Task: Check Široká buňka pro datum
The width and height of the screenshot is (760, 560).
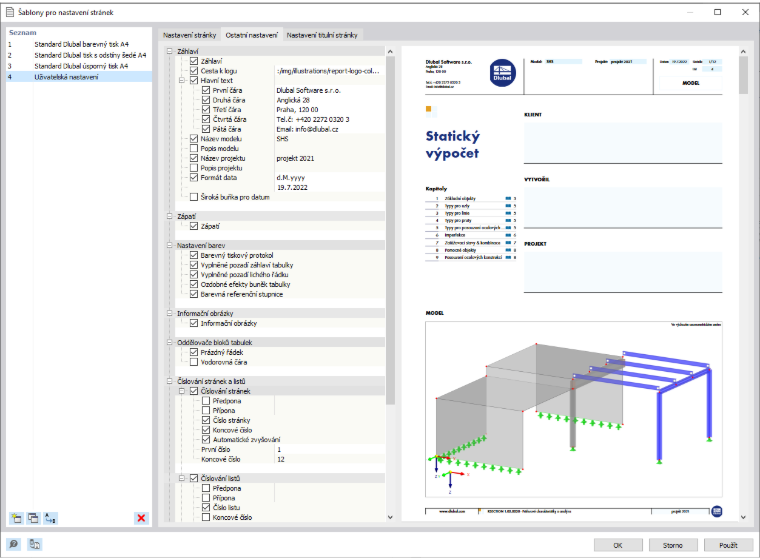Action: 194,197
